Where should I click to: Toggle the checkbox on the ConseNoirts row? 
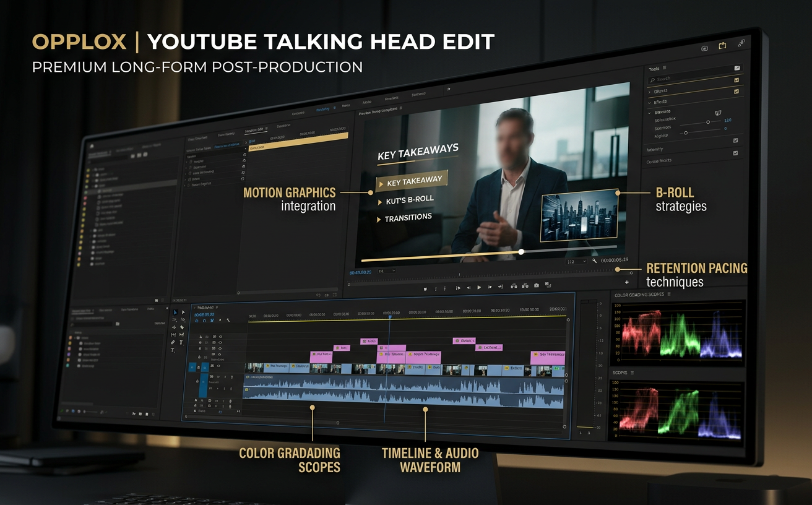[735, 153]
